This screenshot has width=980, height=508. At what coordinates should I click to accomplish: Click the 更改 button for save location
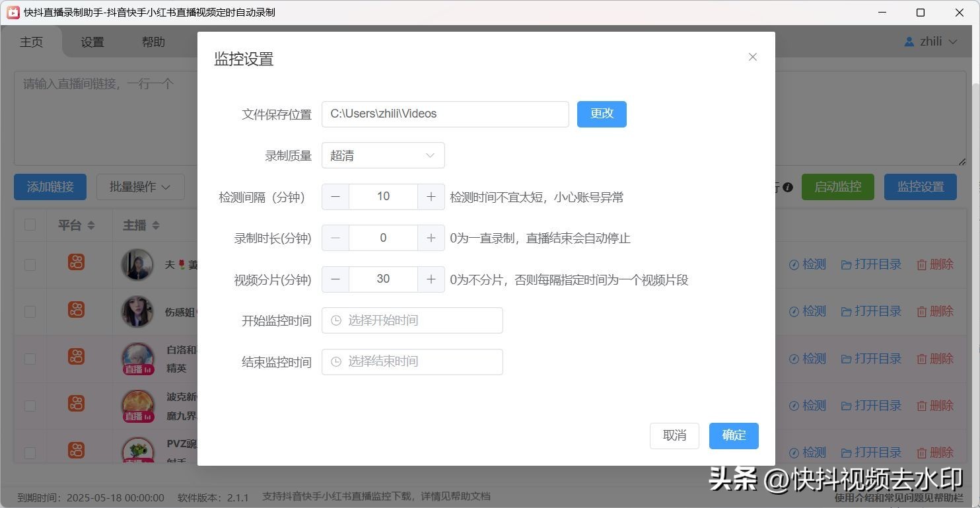pos(602,114)
